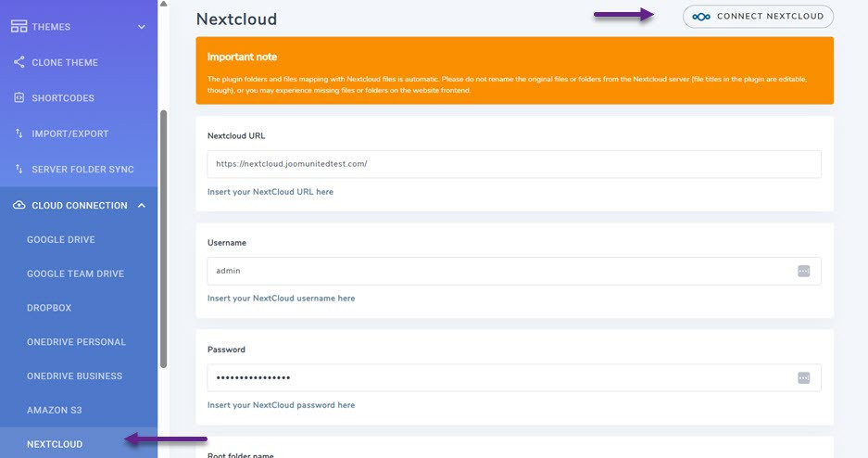Select OneDrive Business in the sidebar
This screenshot has width=868, height=458.
(74, 375)
